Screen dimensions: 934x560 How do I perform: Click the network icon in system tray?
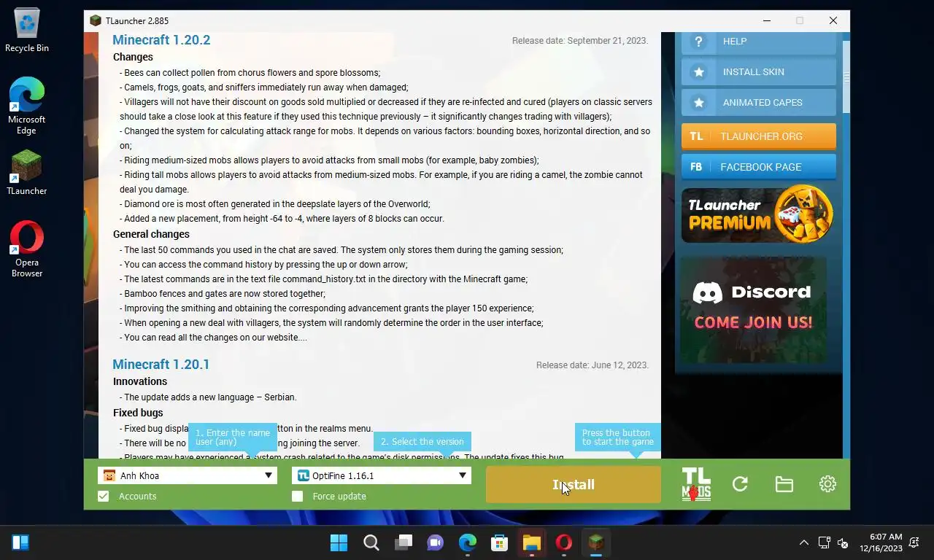click(x=824, y=542)
